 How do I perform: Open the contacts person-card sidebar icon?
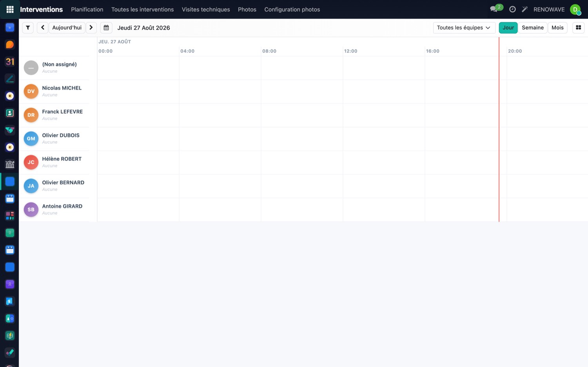(x=10, y=113)
